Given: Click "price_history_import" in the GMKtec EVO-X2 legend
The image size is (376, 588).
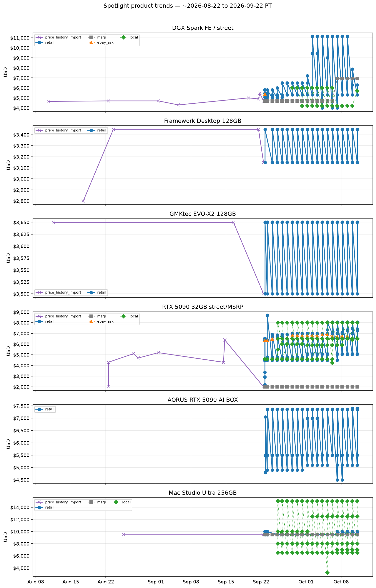Looking at the screenshot, I should pos(63,293).
